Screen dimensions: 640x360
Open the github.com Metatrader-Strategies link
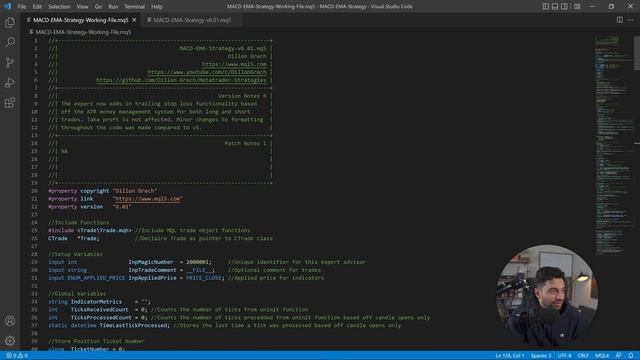click(x=181, y=80)
